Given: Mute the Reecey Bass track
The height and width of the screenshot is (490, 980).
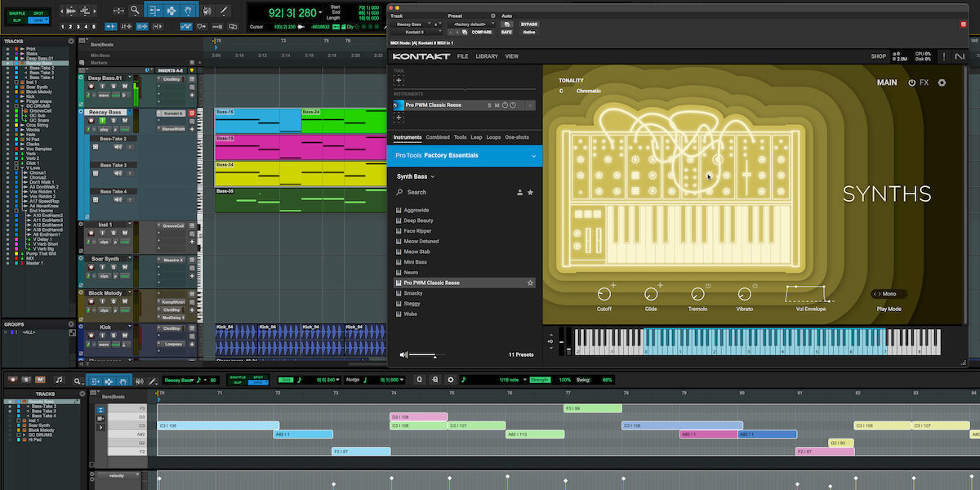Looking at the screenshot, I should pos(125,121).
